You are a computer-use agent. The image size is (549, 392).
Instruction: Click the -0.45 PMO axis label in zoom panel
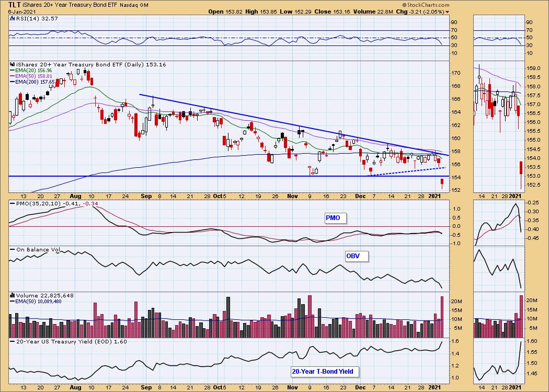tap(534, 238)
